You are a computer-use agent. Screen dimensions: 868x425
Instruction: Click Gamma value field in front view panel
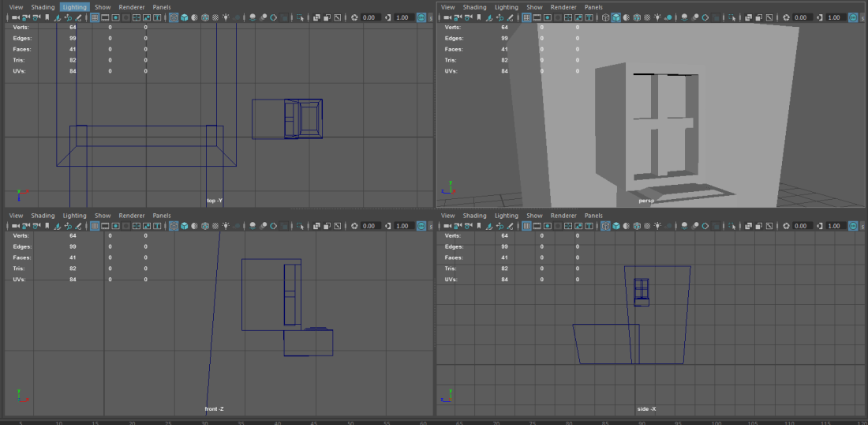pos(403,226)
